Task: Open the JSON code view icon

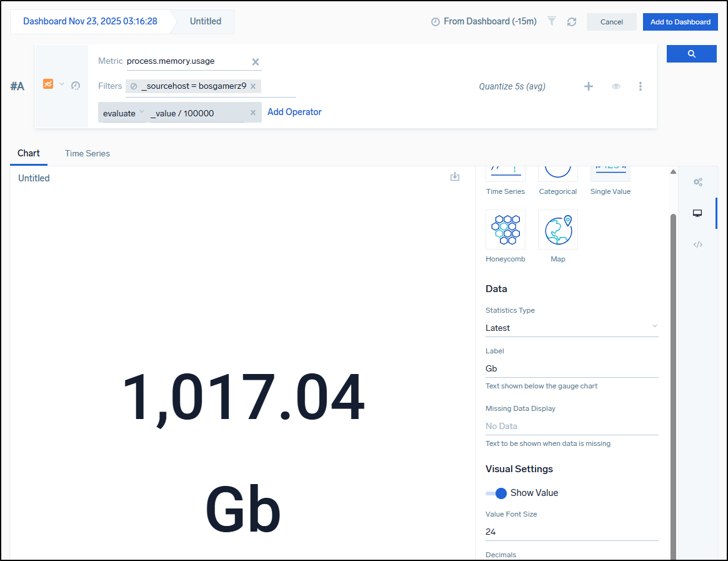Action: (x=697, y=245)
